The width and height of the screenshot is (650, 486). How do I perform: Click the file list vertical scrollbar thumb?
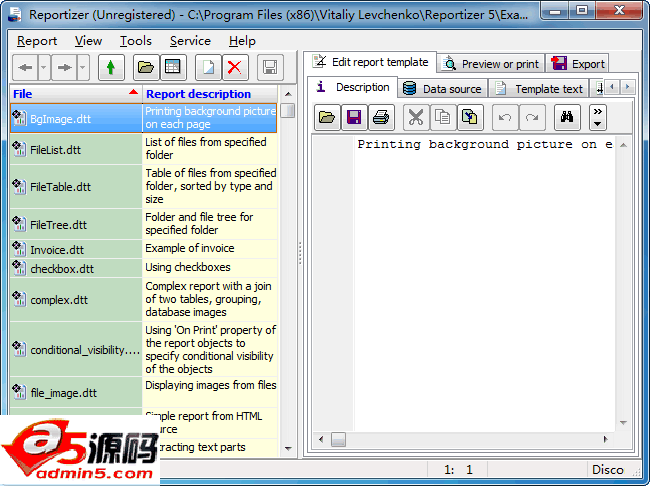[x=288, y=111]
